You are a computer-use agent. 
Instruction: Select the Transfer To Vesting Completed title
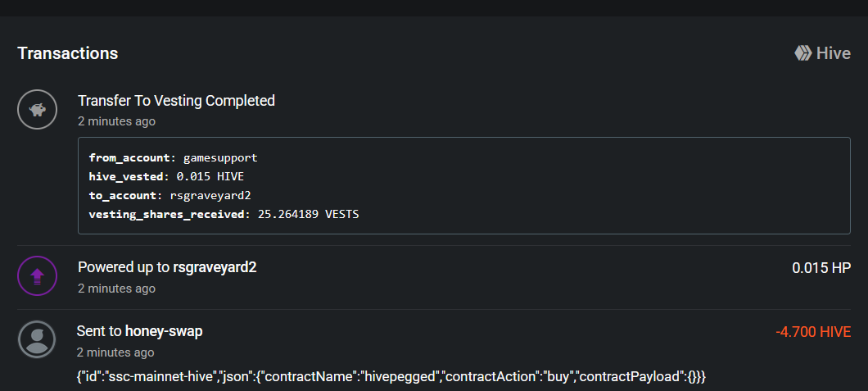click(x=177, y=101)
